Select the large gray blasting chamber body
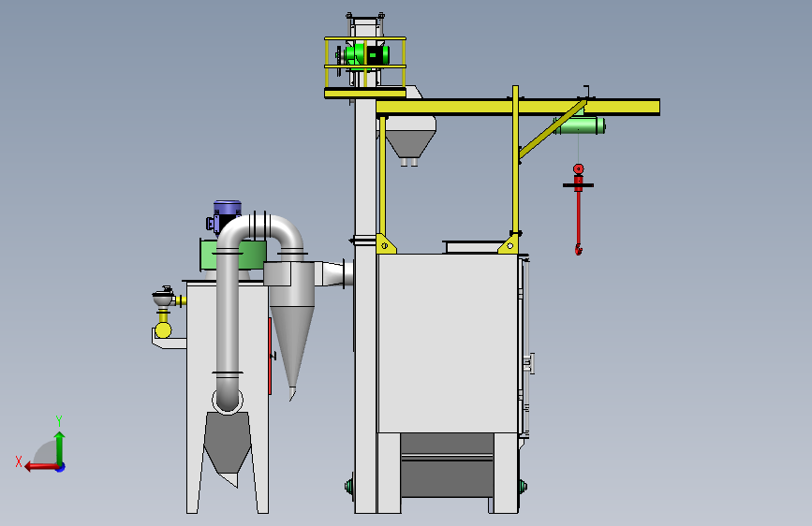The width and height of the screenshot is (812, 526). (x=448, y=343)
